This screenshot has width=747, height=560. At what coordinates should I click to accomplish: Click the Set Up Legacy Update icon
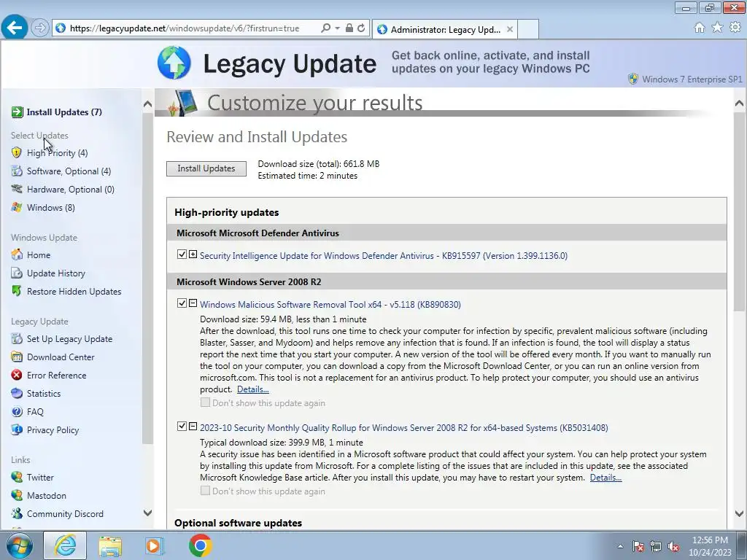pyautogui.click(x=17, y=338)
